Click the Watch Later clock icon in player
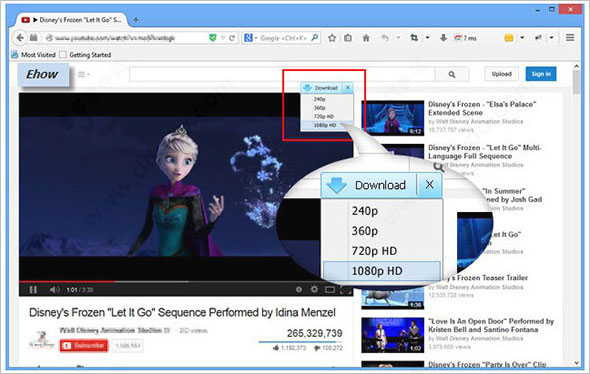Screen dimensions: 590x374 coord(298,289)
